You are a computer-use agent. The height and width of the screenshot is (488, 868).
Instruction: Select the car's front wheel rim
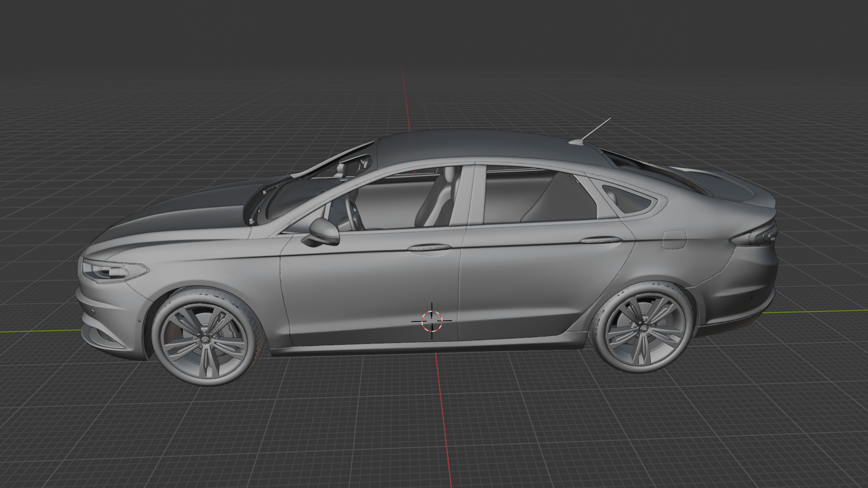[x=205, y=341]
